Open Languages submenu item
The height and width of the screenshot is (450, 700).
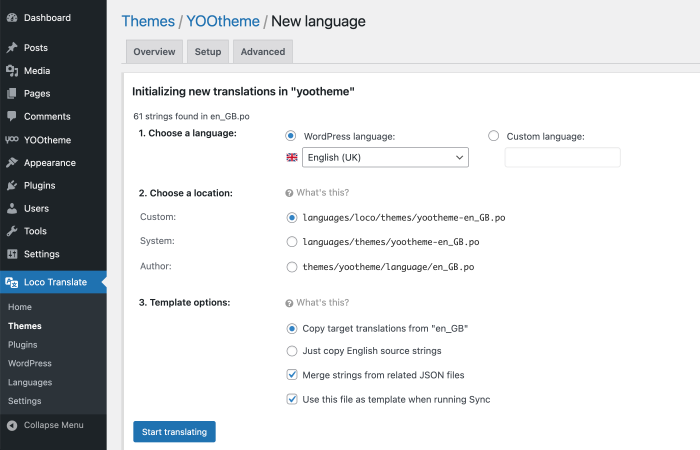point(30,383)
